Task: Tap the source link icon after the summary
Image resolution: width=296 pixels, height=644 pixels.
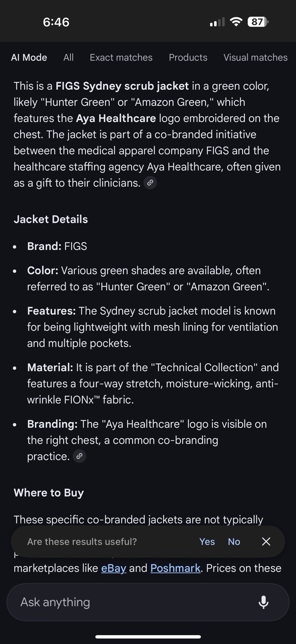Action: pyautogui.click(x=150, y=183)
